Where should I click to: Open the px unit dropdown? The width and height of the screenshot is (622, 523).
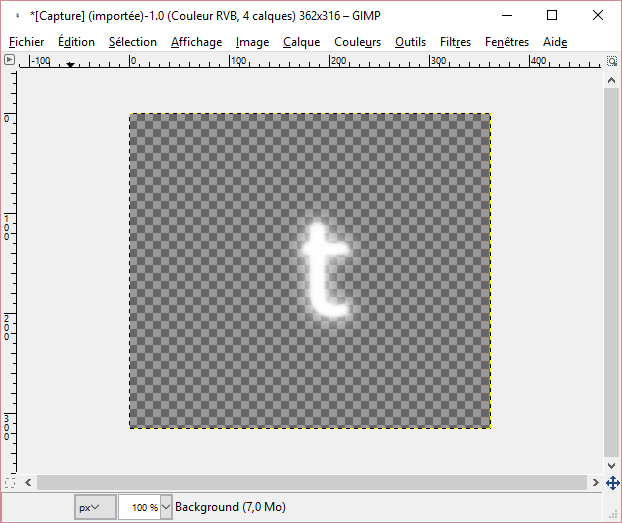point(95,507)
